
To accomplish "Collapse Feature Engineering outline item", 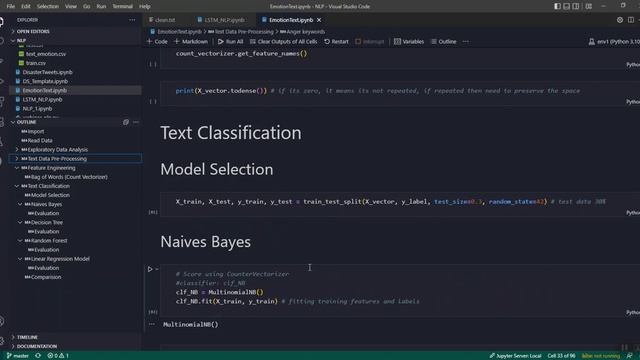I will (17, 168).
